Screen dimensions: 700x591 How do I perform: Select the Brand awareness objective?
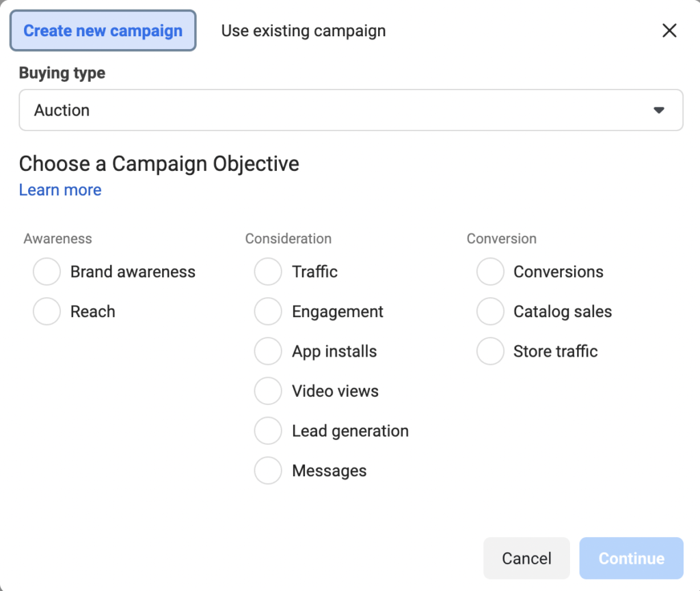(46, 271)
